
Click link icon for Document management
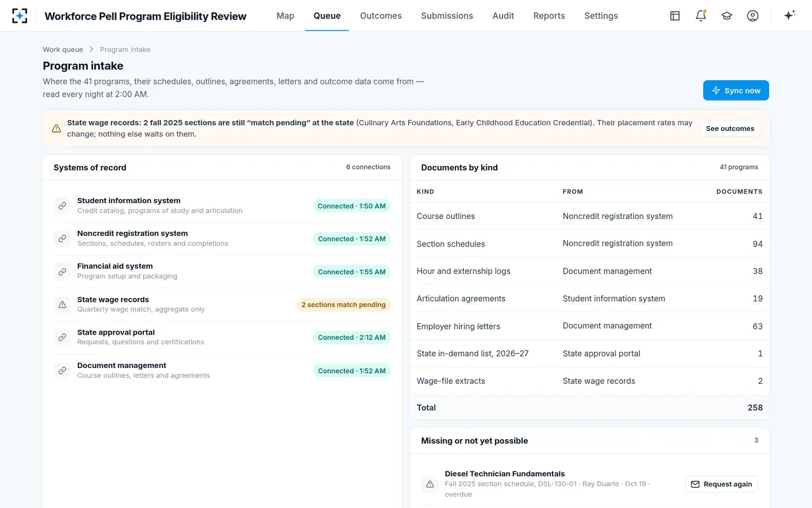pyautogui.click(x=63, y=370)
